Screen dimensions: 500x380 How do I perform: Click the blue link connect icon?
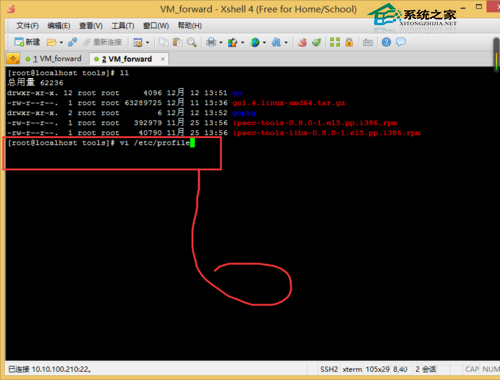point(72,42)
